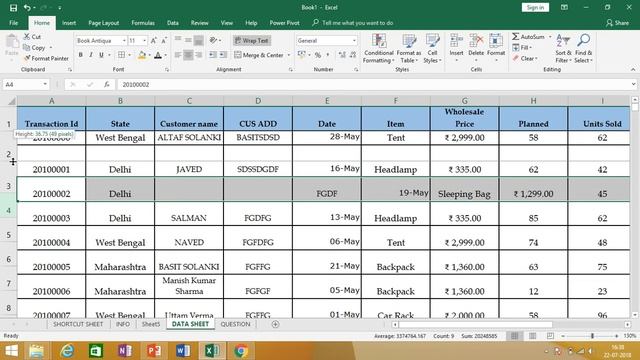Apply the red font color
This screenshot has width=640, height=360.
coord(158,55)
